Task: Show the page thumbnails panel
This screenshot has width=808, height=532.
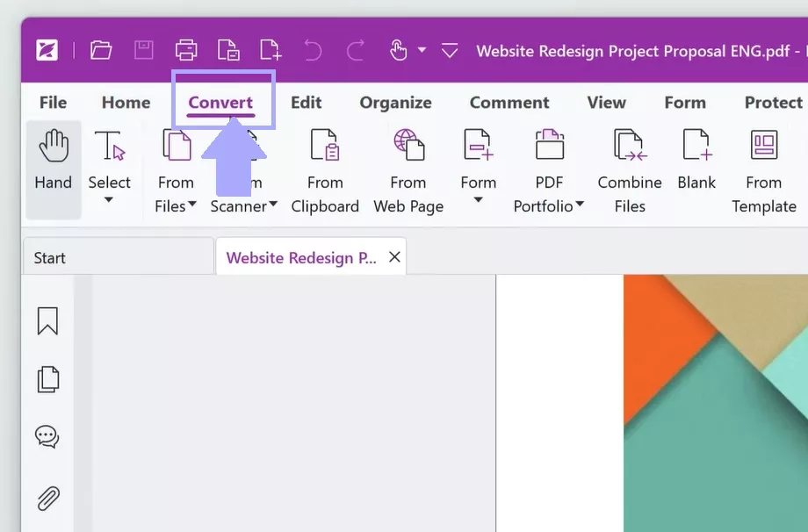Action: [x=46, y=379]
